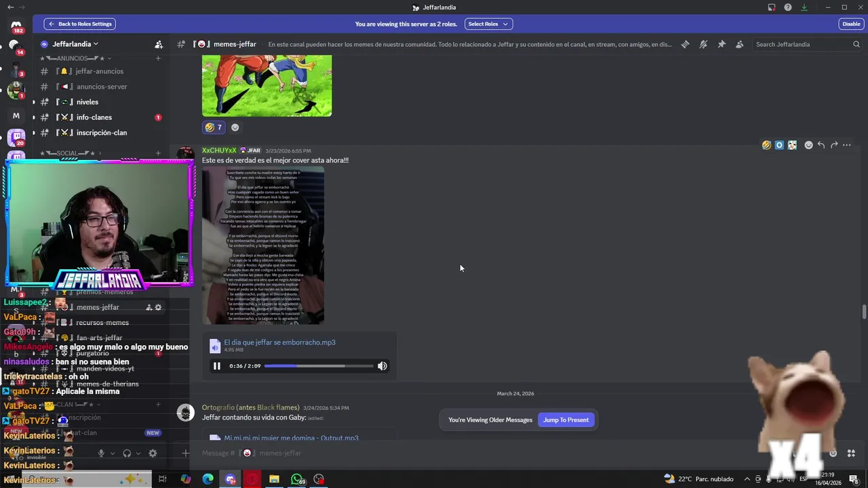Open the Discord help question mark icon

tap(788, 7)
